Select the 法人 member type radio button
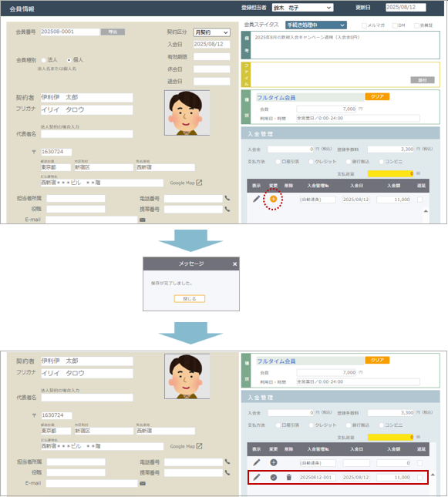This screenshot has width=448, height=497. coord(44,60)
